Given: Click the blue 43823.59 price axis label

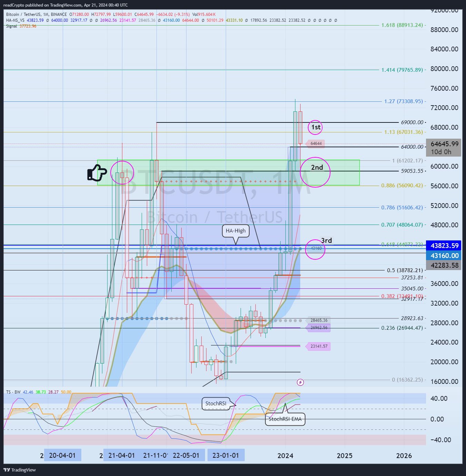Looking at the screenshot, I should (x=444, y=246).
